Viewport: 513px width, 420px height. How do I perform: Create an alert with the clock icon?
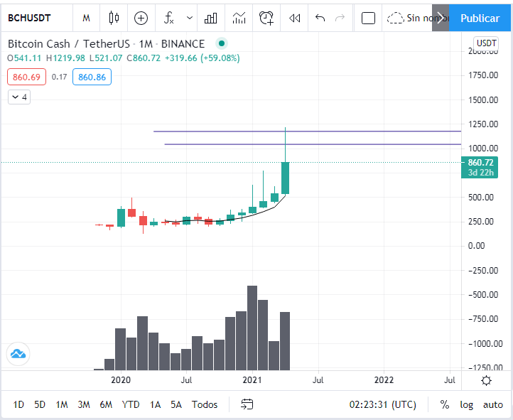pos(266,18)
